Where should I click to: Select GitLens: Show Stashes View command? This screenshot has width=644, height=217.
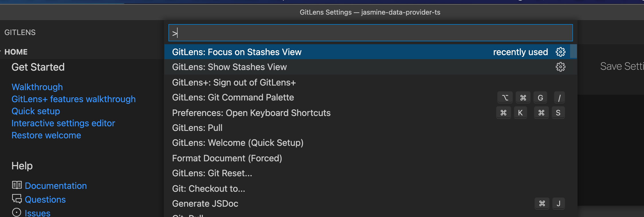pyautogui.click(x=229, y=67)
